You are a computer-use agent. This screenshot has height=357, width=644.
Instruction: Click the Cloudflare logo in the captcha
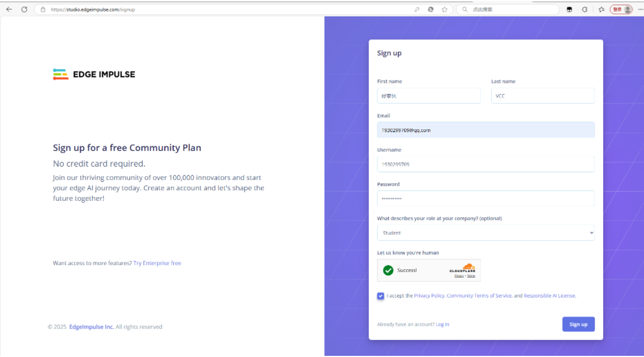point(463,267)
